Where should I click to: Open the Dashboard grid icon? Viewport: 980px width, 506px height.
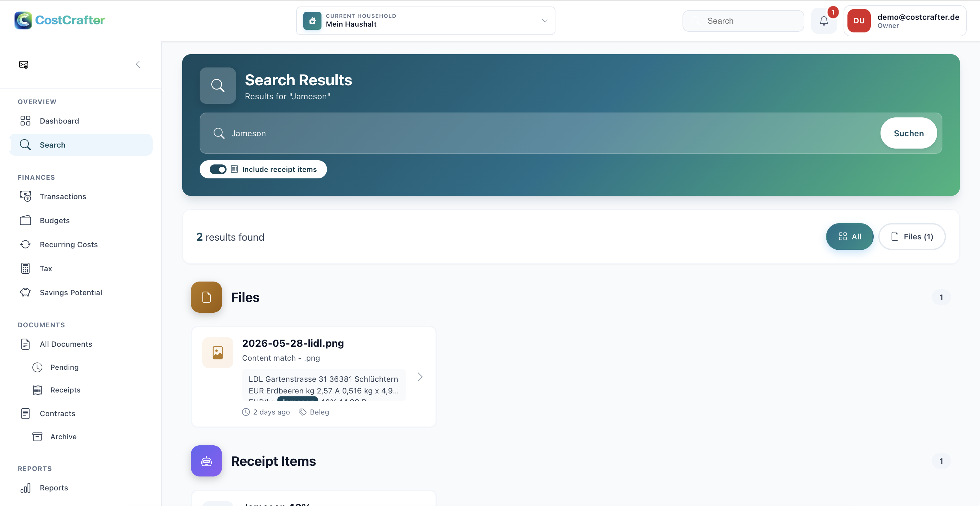[x=26, y=121]
